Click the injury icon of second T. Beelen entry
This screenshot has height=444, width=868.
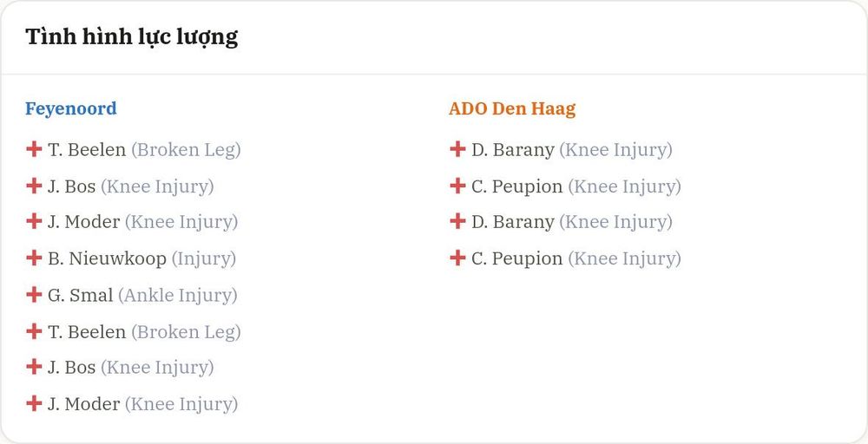34,331
